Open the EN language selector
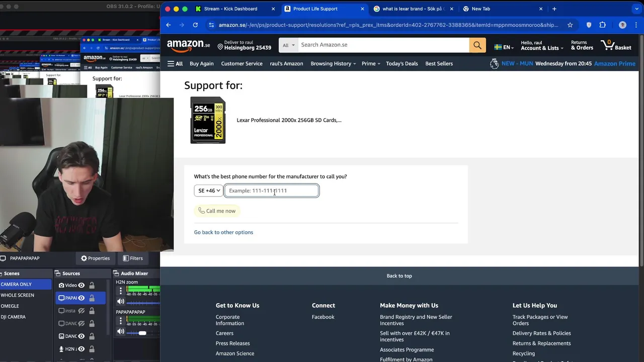Screen dimensions: 644x362 coord(504,47)
